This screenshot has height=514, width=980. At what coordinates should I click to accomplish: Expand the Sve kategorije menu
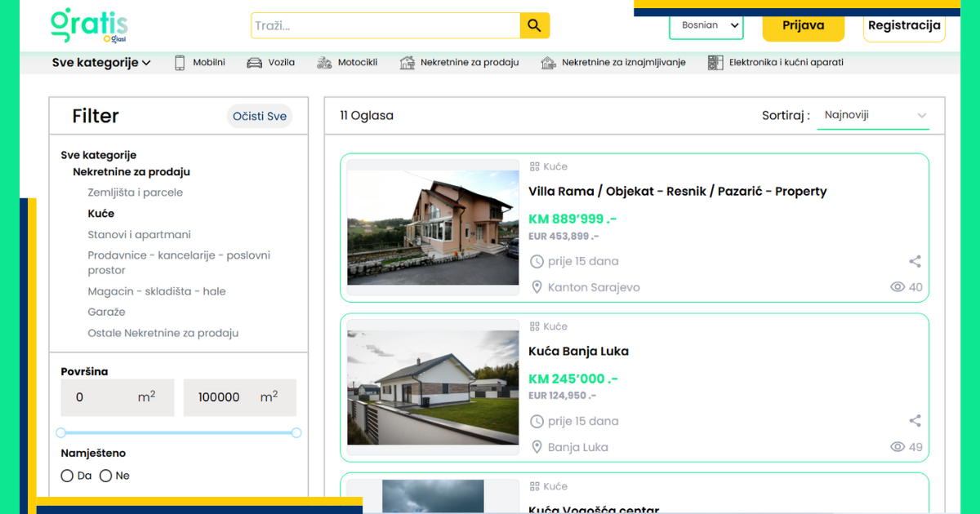click(101, 63)
